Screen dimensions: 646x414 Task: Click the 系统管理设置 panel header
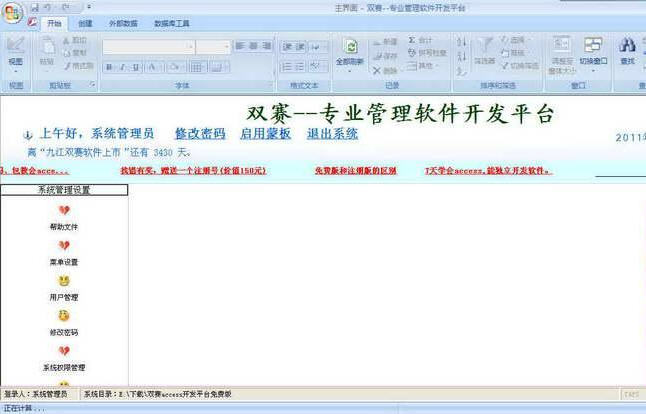pyautogui.click(x=64, y=189)
